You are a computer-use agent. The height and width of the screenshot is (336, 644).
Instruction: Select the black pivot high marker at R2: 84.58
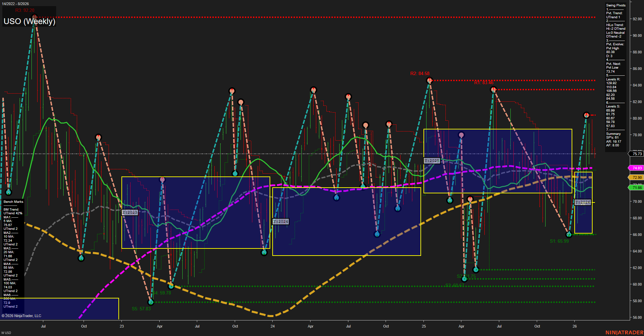pos(430,80)
